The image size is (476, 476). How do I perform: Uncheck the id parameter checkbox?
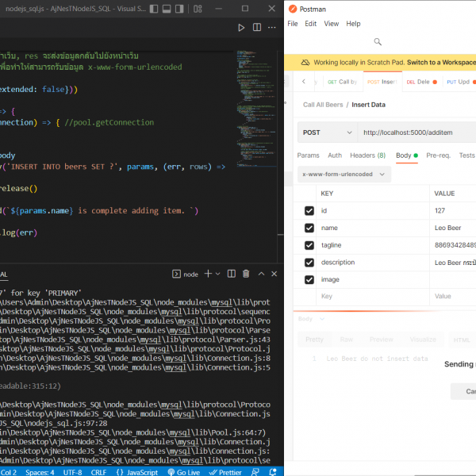(309, 210)
